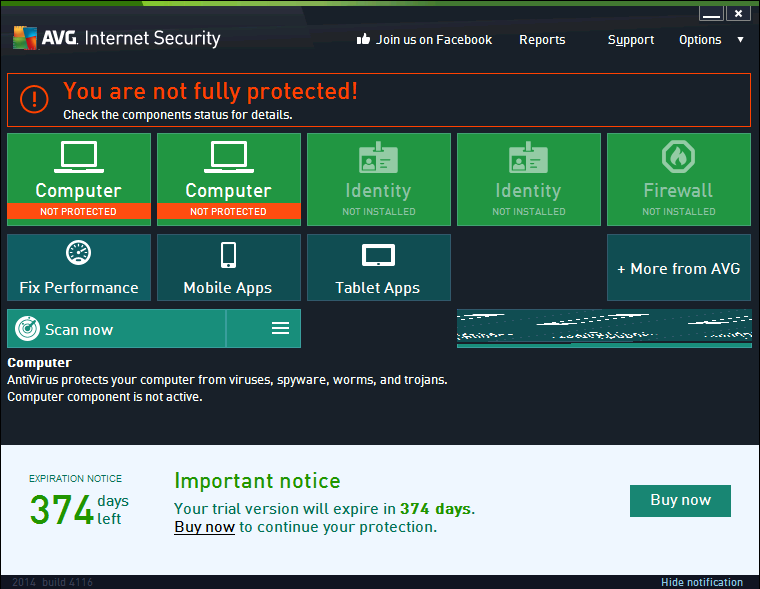Click the first Identity tile's badge icon
This screenshot has height=589, width=760.
point(379,157)
